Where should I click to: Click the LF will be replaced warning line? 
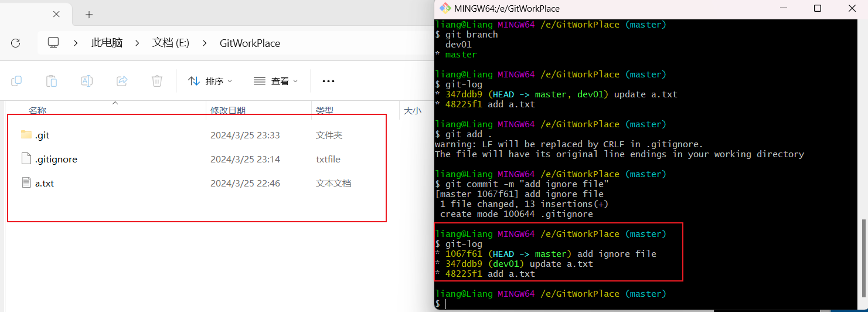coord(569,144)
